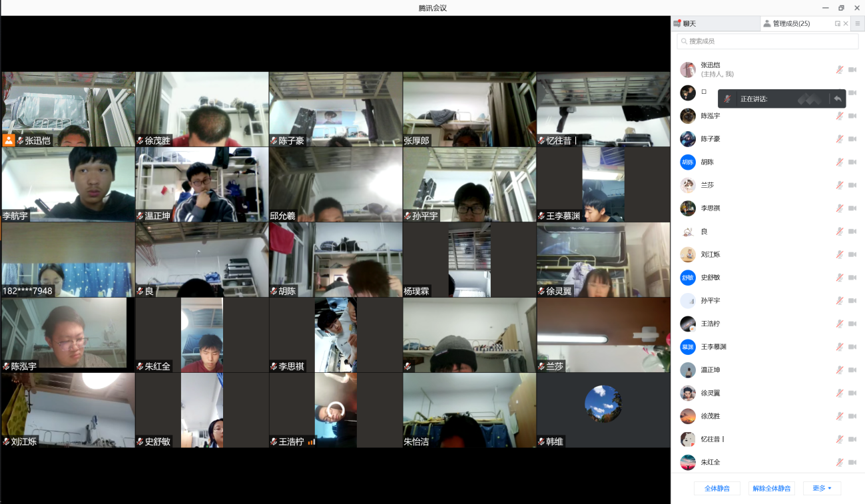This screenshot has height=504, width=865.
Task: Click the mic icon beside 温正坤
Action: click(x=840, y=370)
